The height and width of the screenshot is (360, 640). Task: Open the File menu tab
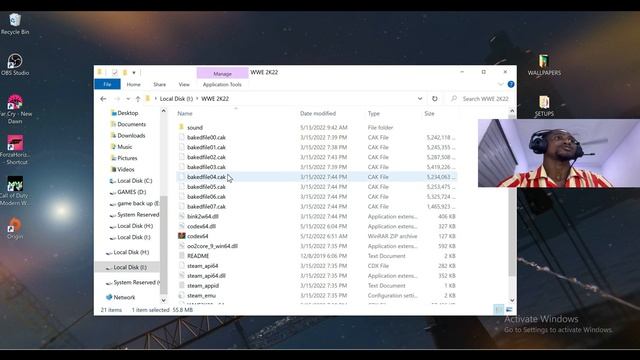pos(107,84)
